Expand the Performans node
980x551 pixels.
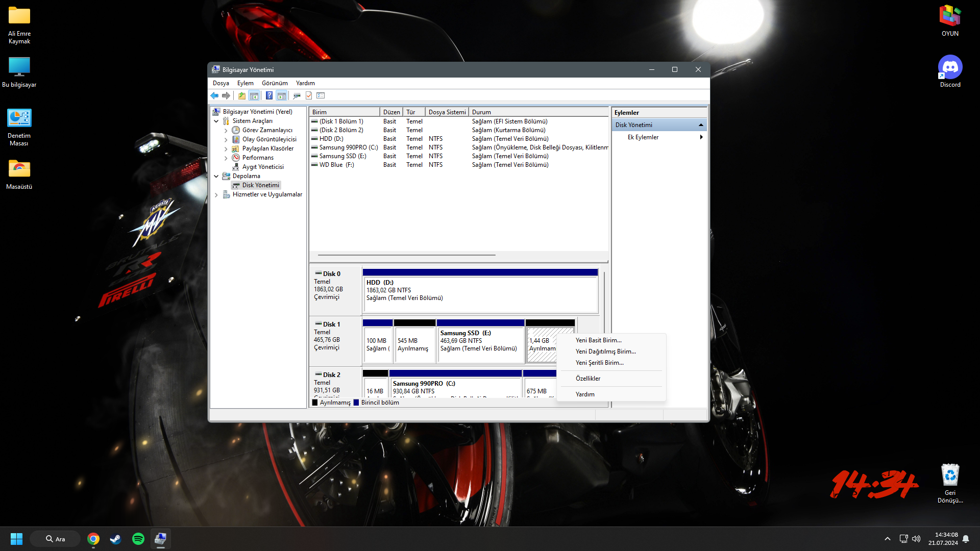[x=226, y=158]
